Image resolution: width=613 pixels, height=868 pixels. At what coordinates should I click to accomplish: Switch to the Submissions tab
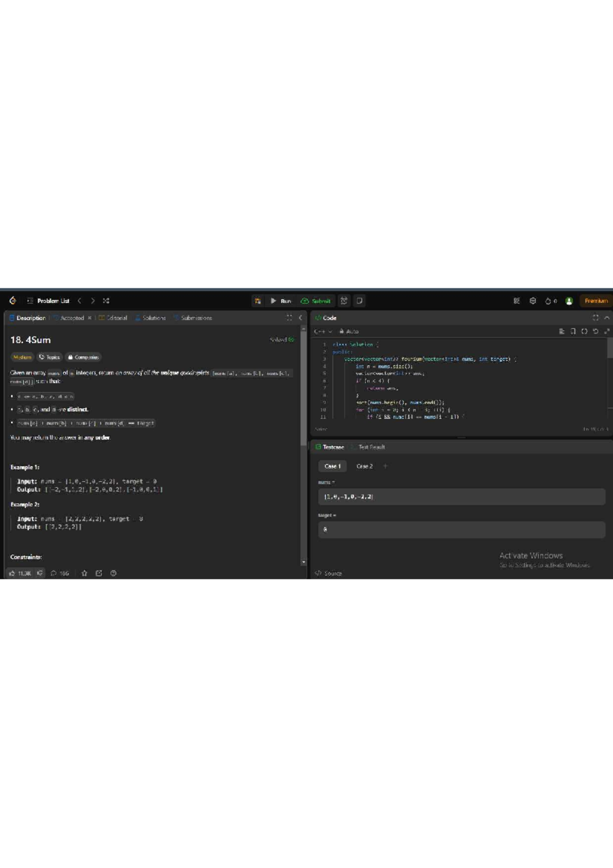click(x=193, y=318)
